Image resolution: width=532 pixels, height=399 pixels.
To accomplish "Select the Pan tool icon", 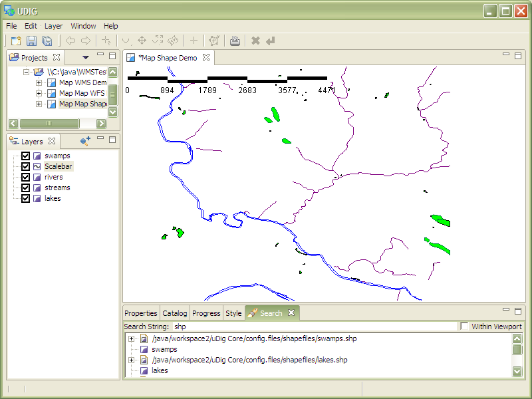I will 142,41.
